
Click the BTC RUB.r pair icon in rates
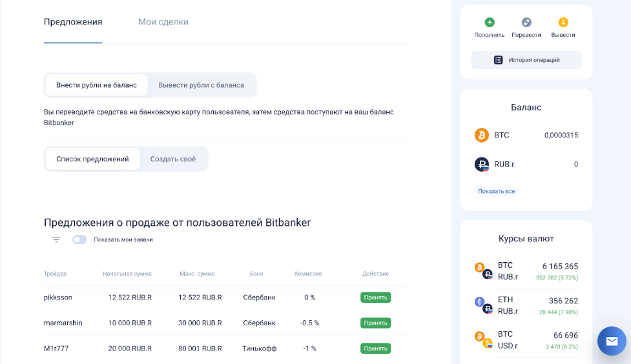[x=483, y=270]
